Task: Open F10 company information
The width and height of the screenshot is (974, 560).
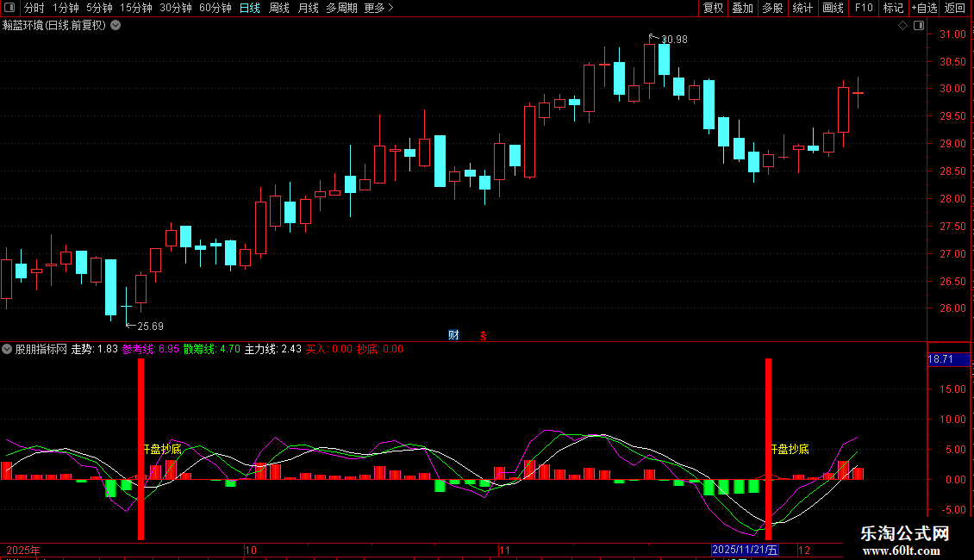Action: pyautogui.click(x=864, y=8)
